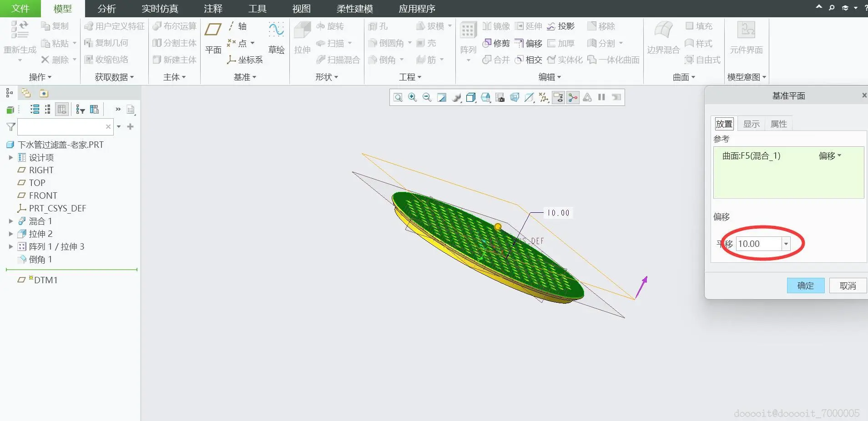Toggle the tree columns display icon
Viewport: 868px width, 421px height.
point(62,109)
